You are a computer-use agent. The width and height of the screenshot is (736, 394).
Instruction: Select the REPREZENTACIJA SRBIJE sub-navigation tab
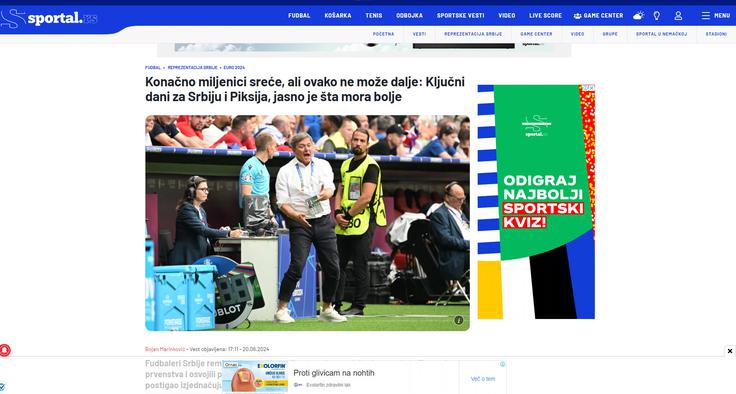tap(473, 34)
